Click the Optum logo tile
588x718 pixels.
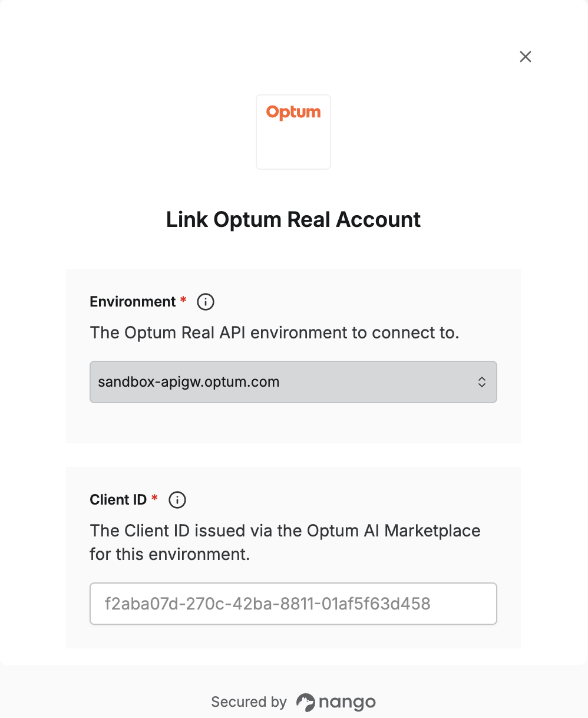tap(293, 132)
